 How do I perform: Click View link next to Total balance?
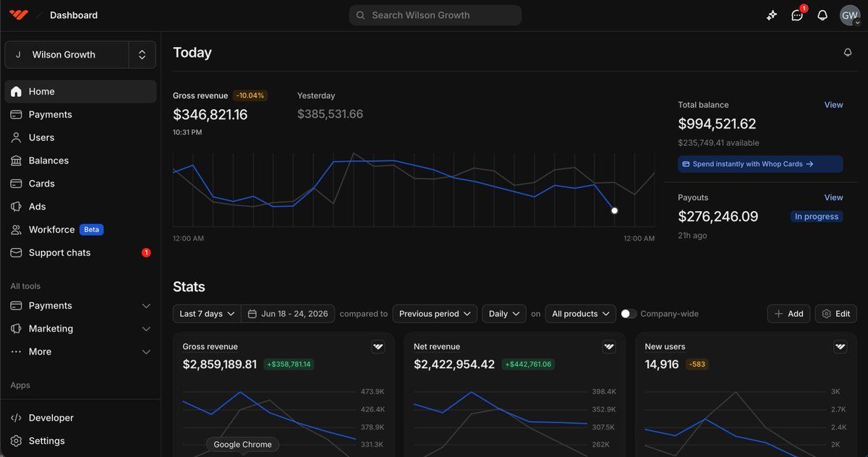pyautogui.click(x=833, y=105)
